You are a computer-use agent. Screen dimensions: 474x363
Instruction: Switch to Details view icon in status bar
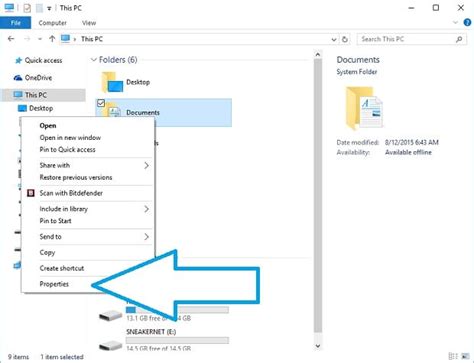(x=453, y=356)
